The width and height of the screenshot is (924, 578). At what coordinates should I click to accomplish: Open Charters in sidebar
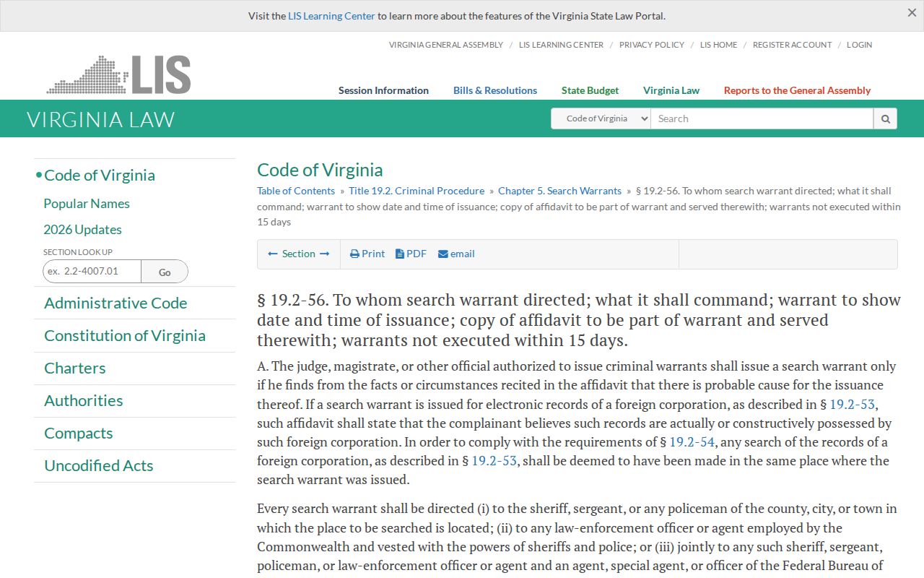[75, 368]
